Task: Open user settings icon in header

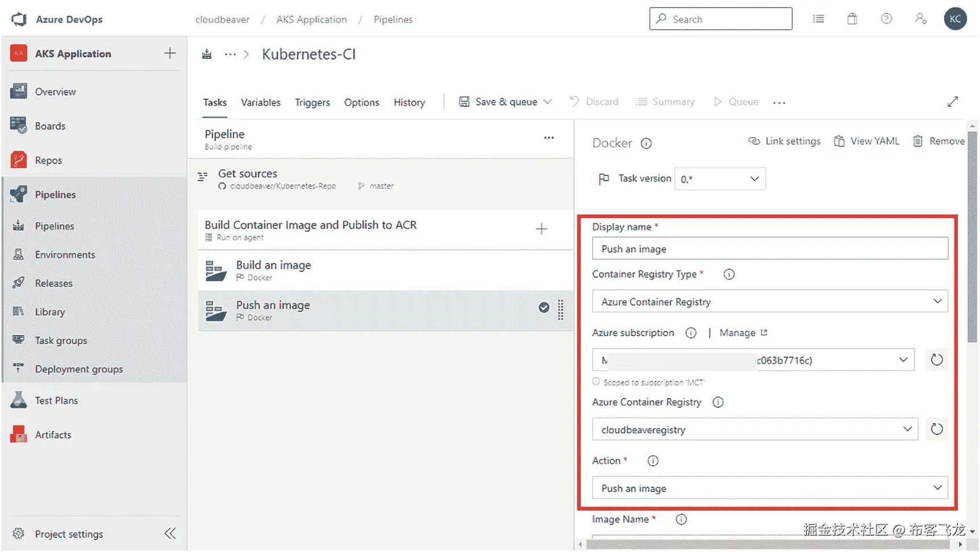Action: point(920,19)
